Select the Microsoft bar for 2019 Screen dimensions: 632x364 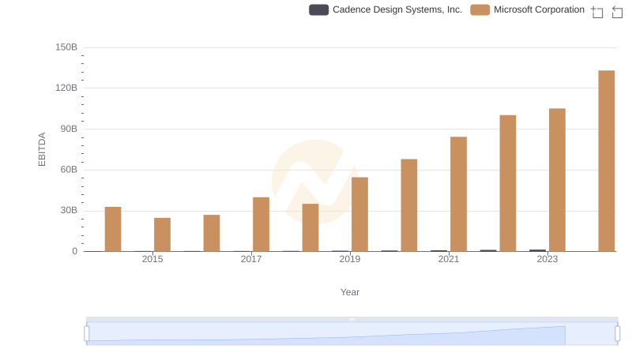[359, 214]
